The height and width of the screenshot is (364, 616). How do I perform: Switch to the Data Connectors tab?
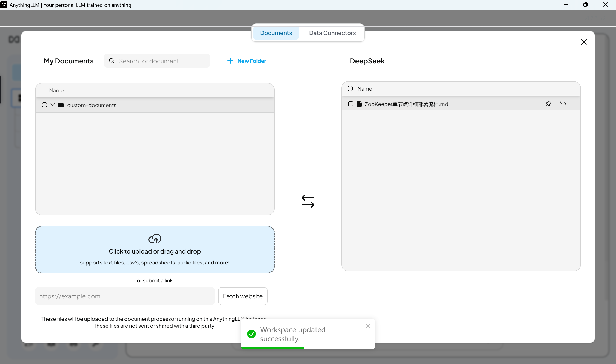pos(332,33)
